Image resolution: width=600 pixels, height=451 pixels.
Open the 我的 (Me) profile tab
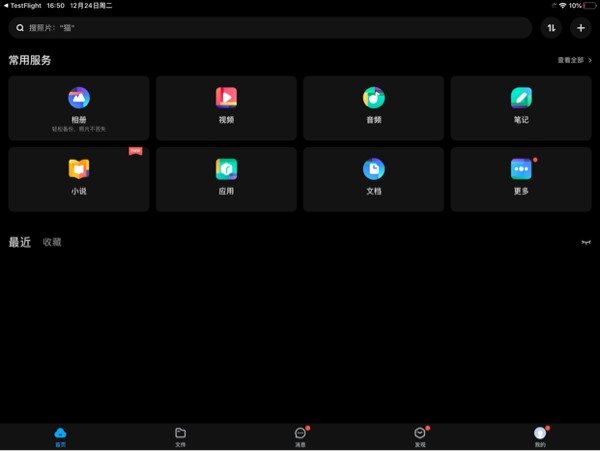point(540,436)
